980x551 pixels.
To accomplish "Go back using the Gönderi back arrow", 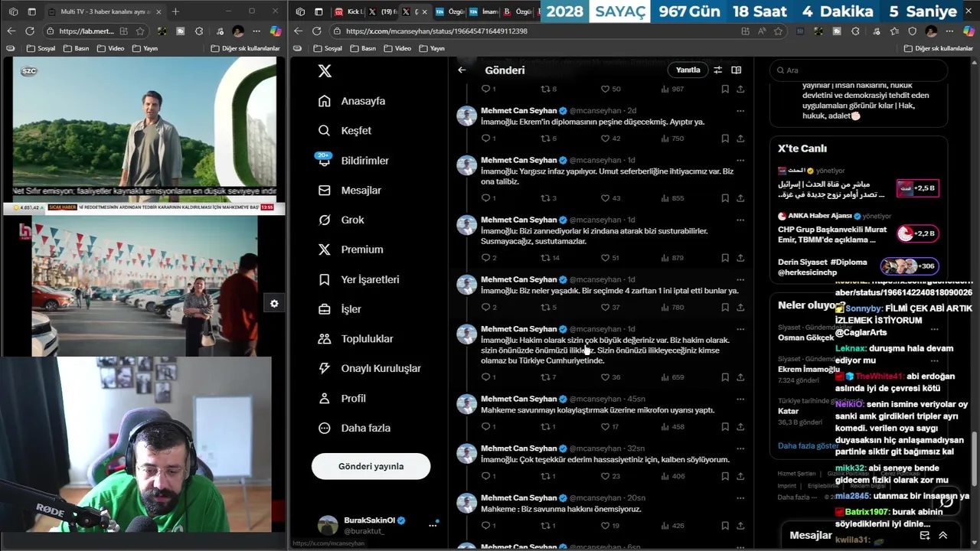I will pos(462,70).
